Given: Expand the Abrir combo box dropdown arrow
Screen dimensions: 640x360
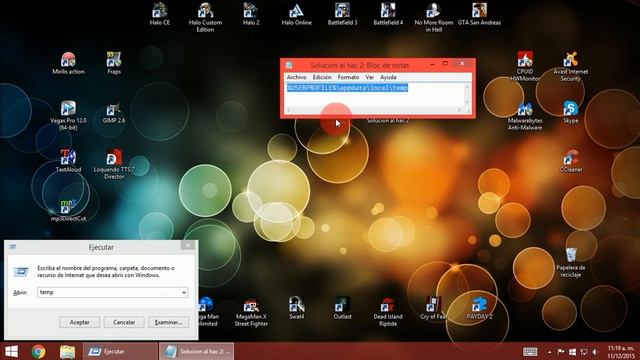Looking at the screenshot, I should (184, 292).
